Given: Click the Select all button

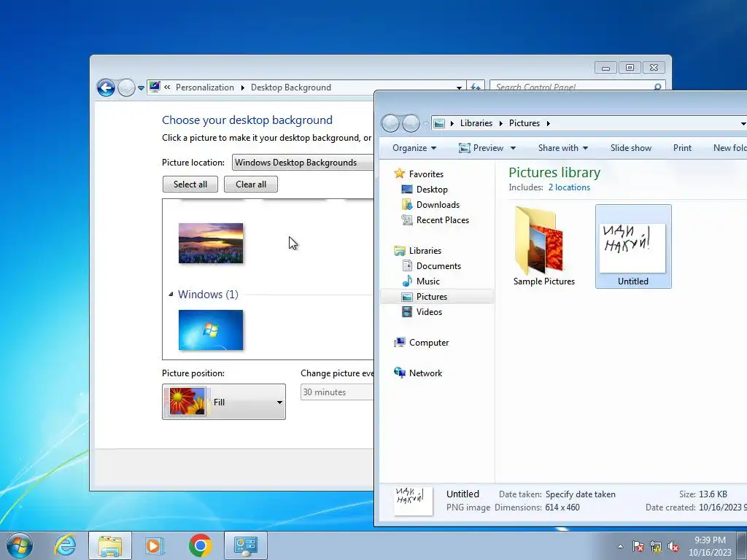Looking at the screenshot, I should (x=190, y=184).
